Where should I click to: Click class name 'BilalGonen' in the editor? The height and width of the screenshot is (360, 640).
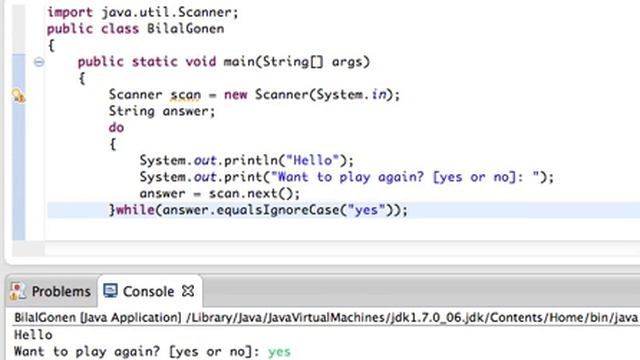coord(185,29)
